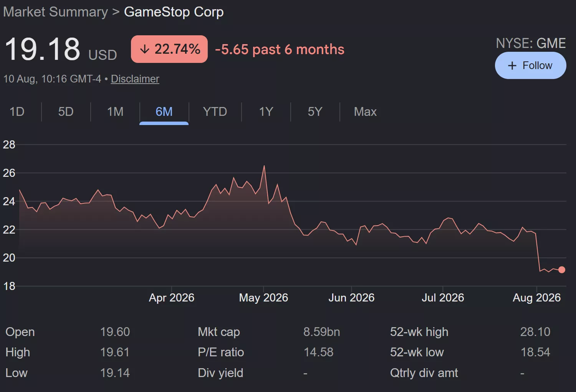Click the 18 y-axis label
Screen dimensions: 576x392
point(9,286)
